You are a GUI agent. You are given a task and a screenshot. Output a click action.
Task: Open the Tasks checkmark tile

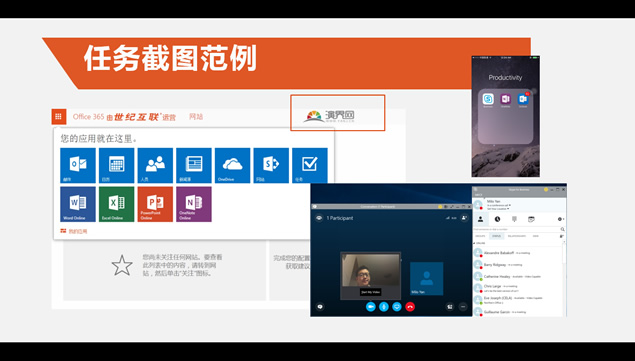(x=310, y=165)
